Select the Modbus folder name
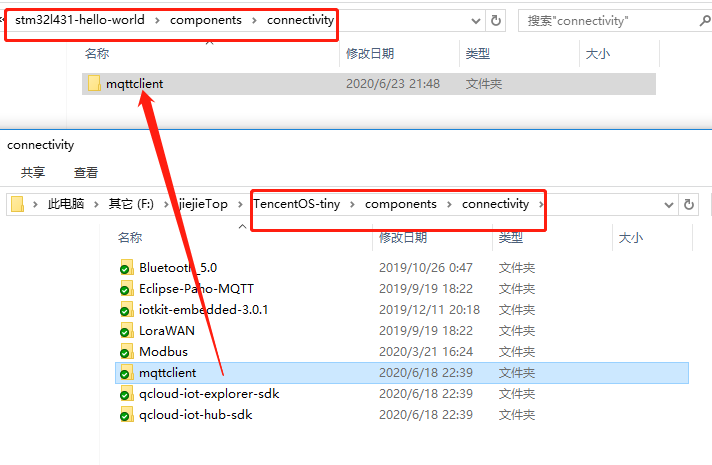712x465 pixels. tap(163, 351)
